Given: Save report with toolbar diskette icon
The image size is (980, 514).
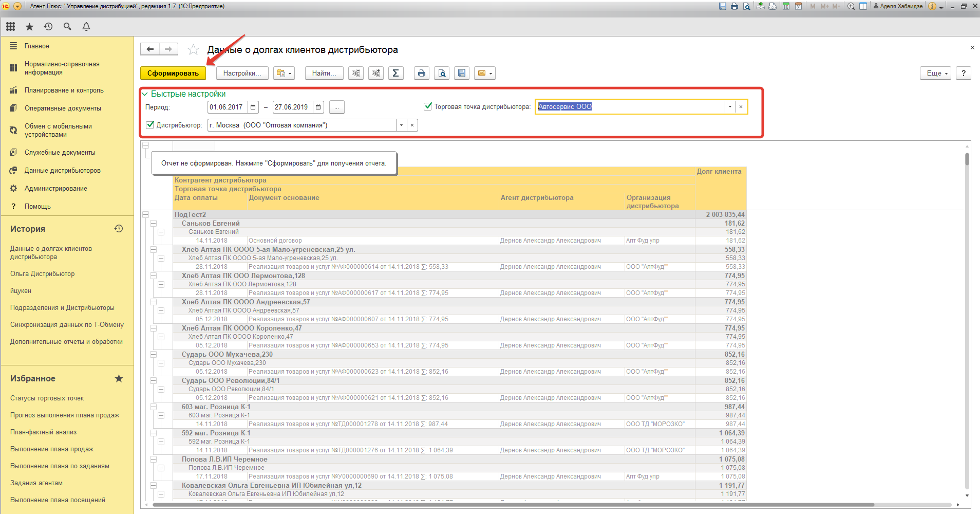Looking at the screenshot, I should pyautogui.click(x=462, y=73).
